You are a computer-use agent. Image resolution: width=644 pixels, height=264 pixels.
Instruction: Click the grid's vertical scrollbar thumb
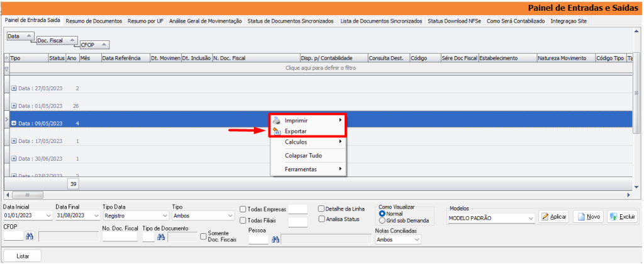pos(636,93)
